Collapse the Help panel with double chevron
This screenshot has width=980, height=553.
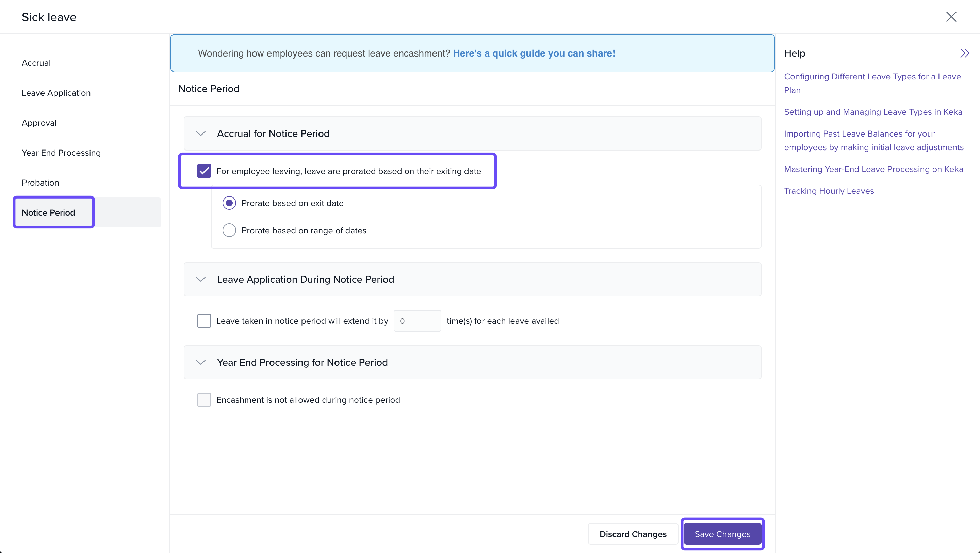click(x=964, y=53)
